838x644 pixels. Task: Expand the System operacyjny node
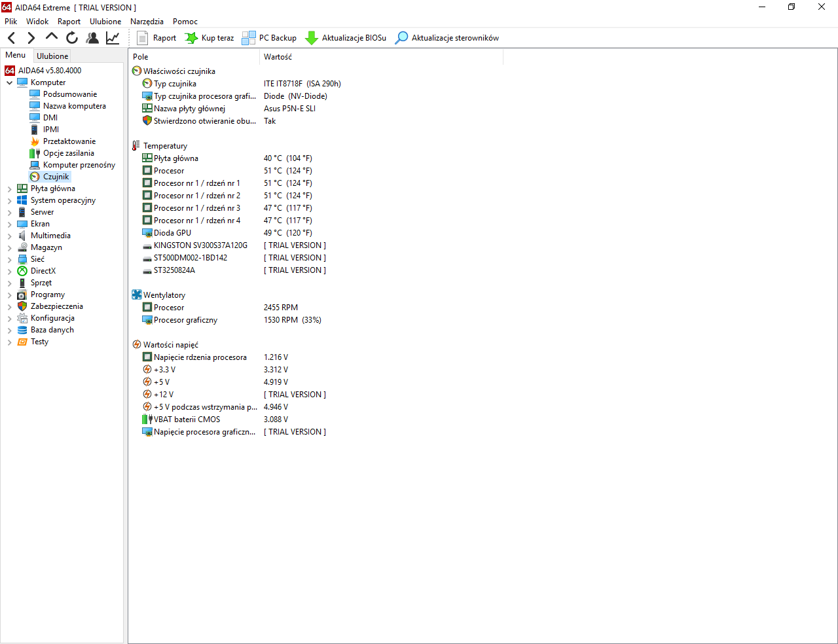pos(9,201)
